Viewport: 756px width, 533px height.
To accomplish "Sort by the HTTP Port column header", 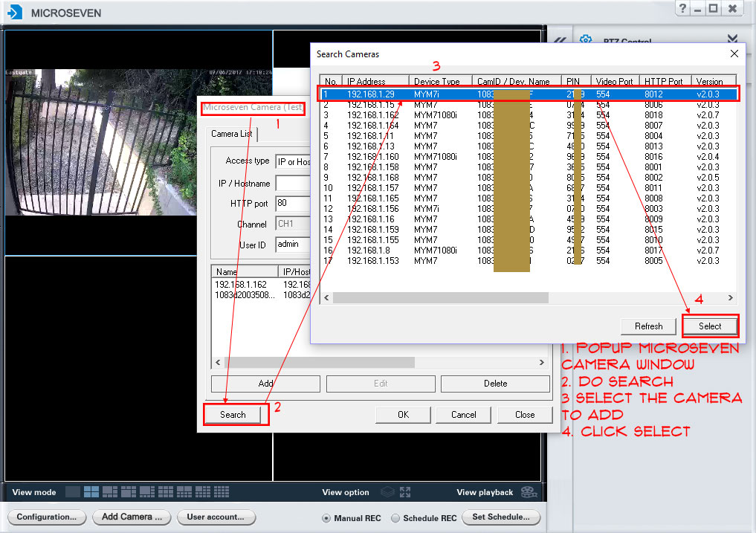I will pos(665,81).
